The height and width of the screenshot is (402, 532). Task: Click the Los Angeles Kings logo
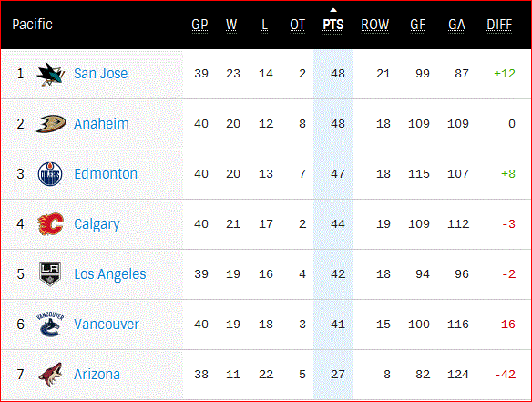pyautogui.click(x=50, y=274)
